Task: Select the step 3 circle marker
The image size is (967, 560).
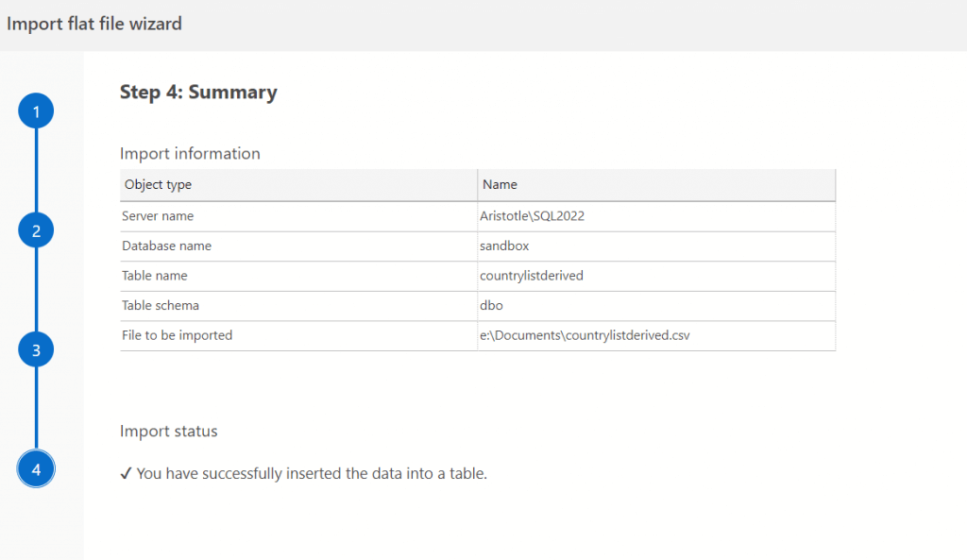Action: (36, 349)
